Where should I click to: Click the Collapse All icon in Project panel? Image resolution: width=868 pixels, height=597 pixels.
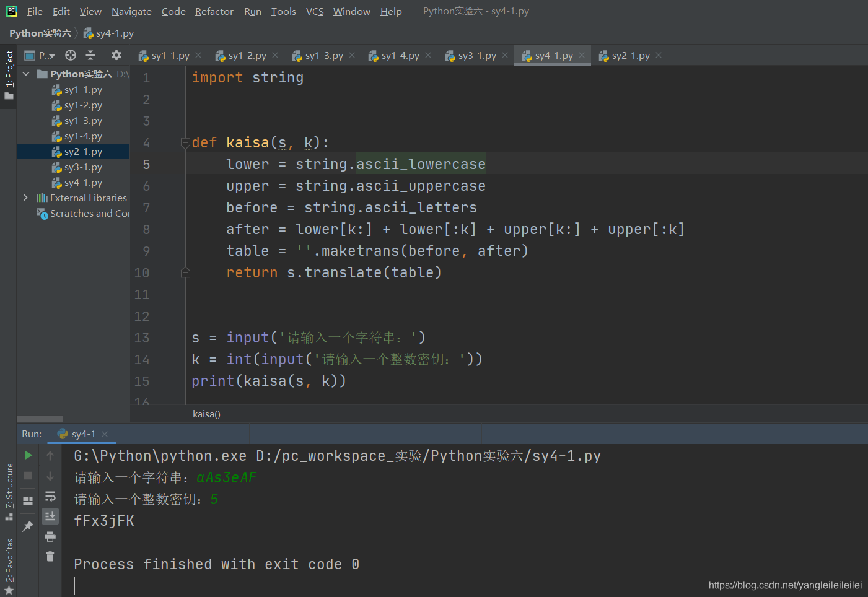[x=90, y=55]
